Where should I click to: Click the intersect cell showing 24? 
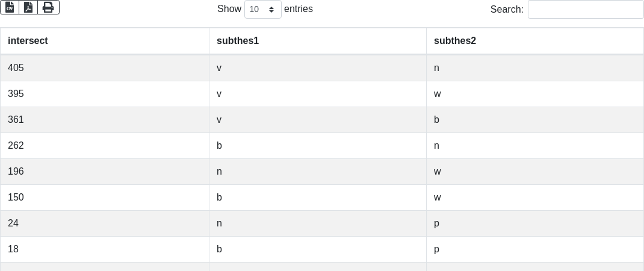[13, 223]
